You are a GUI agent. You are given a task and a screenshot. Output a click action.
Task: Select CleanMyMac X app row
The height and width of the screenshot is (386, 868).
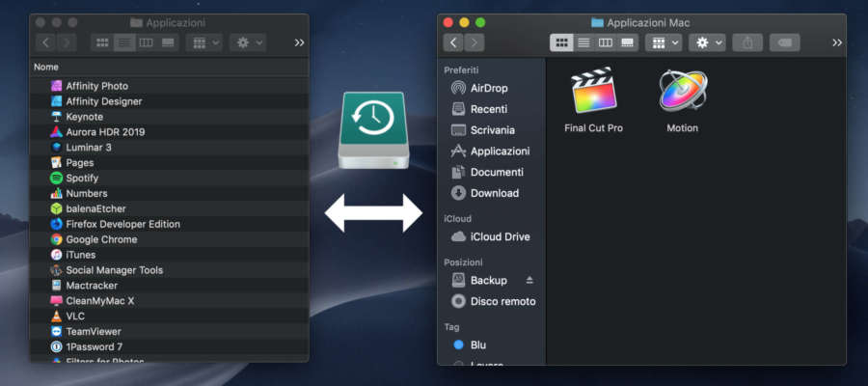pos(169,301)
